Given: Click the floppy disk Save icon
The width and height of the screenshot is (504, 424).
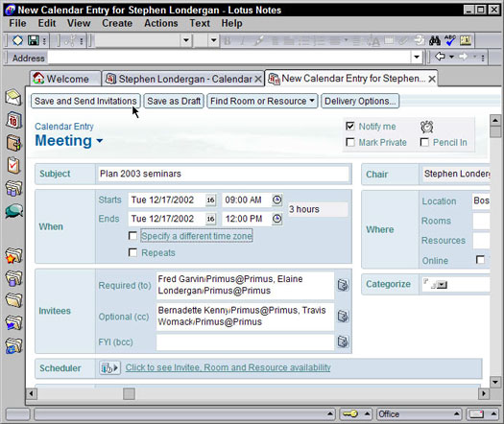Looking at the screenshot, I should 33,40.
